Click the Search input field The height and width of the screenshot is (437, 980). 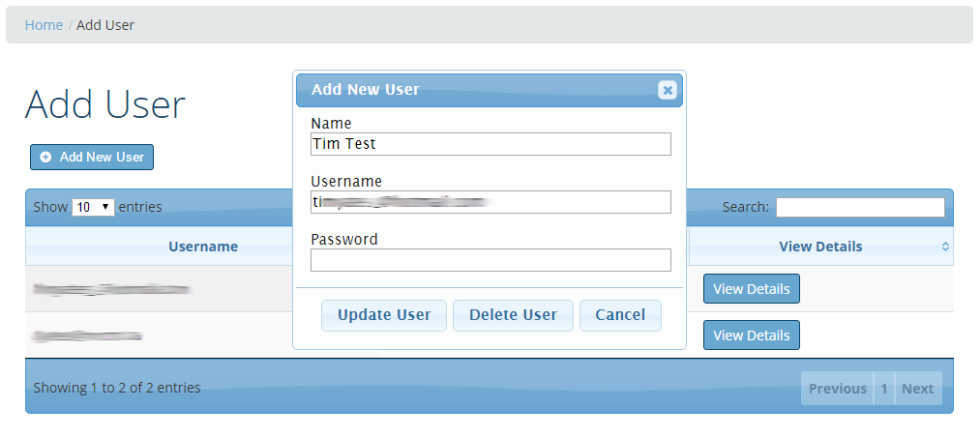[x=859, y=207]
